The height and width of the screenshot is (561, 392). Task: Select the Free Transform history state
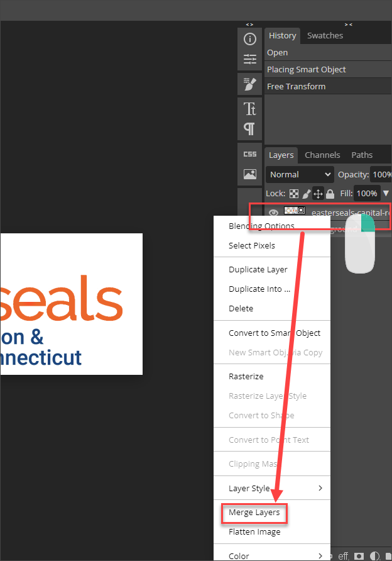click(x=328, y=87)
